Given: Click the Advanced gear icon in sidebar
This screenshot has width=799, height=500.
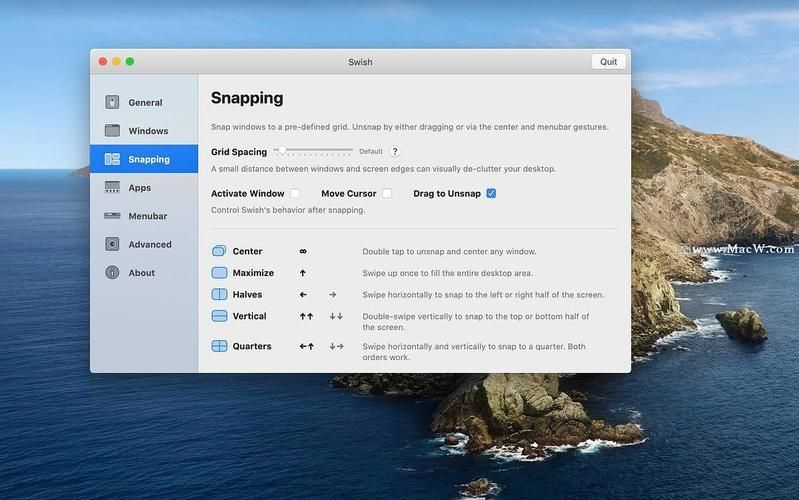Looking at the screenshot, I should (112, 244).
